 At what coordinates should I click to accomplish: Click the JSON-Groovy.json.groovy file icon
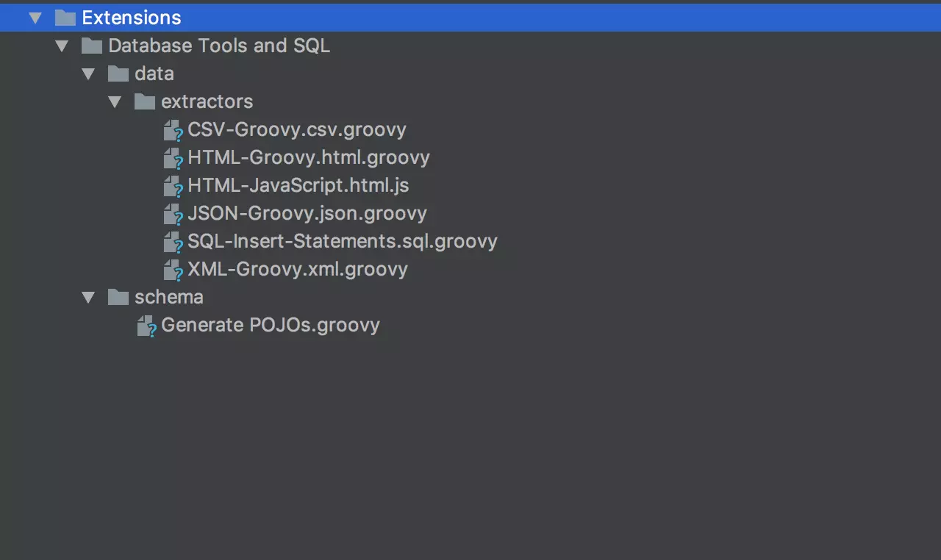pos(172,215)
